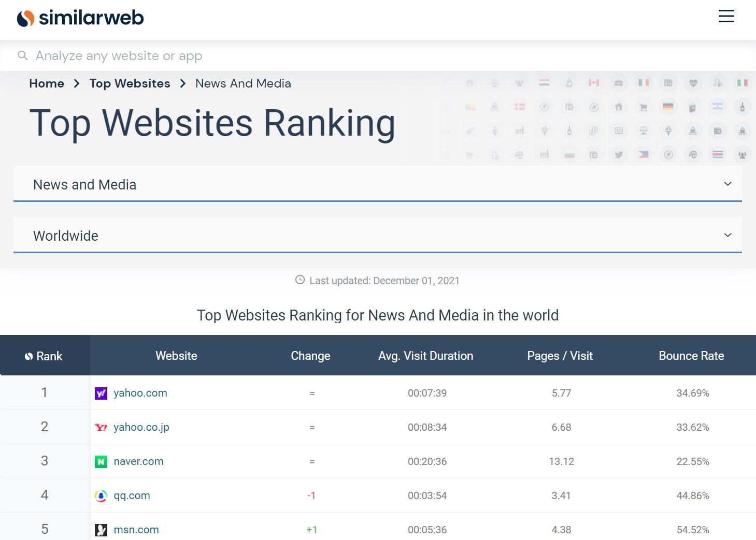This screenshot has height=540, width=756.
Task: Open yahoo.co.jp website link
Action: [141, 427]
